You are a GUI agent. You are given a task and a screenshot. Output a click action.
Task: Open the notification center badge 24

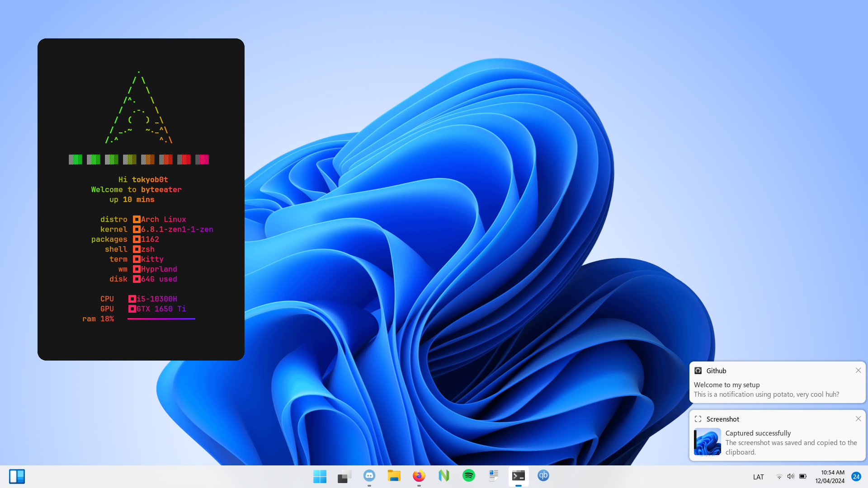[x=856, y=477]
